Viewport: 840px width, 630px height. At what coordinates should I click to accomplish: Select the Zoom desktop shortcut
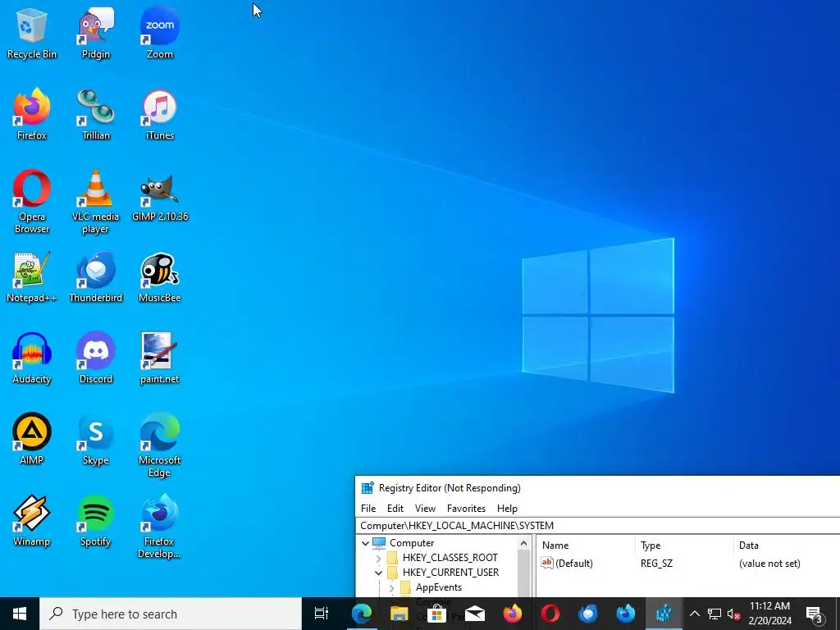click(160, 33)
